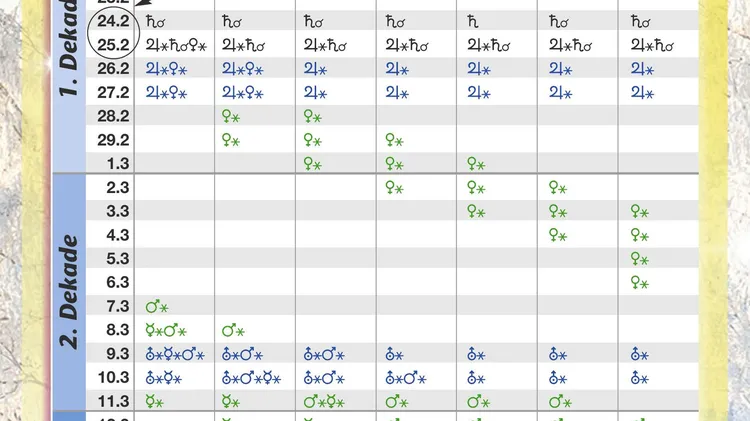
Task: Click the circled date 24.2
Action: pyautogui.click(x=113, y=21)
